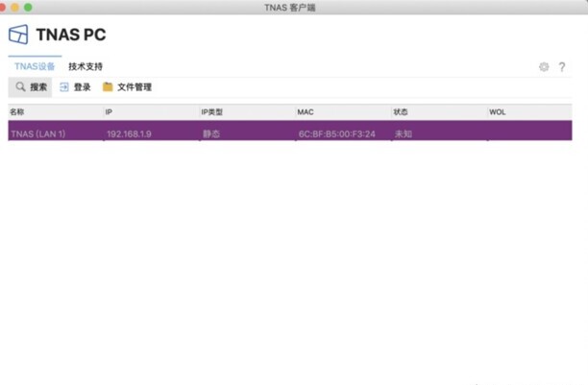Screen dimensions: 588x385
Task: Click the TNAS PC title text
Action: click(71, 35)
